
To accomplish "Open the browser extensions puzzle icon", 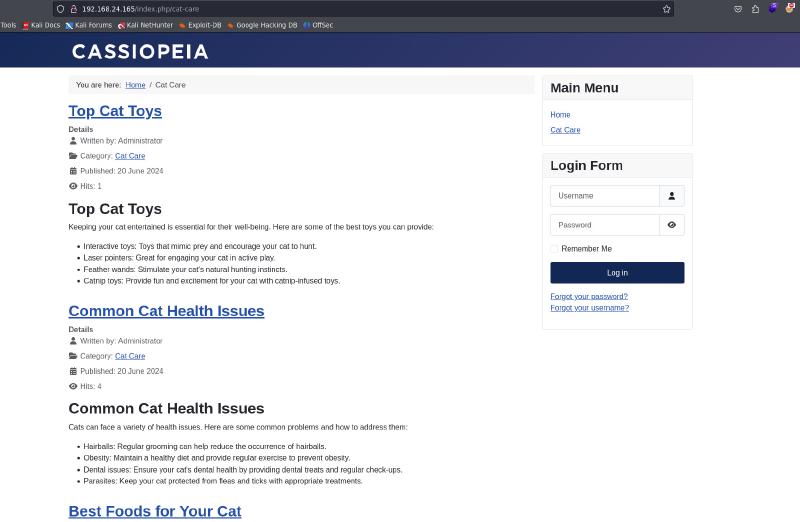I will (x=755, y=9).
